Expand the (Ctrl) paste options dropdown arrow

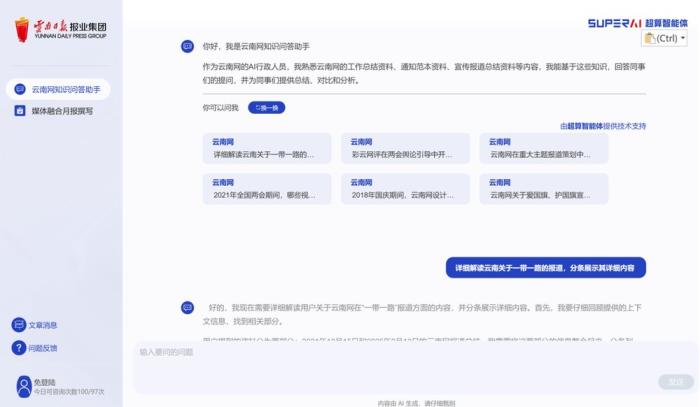pyautogui.click(x=683, y=38)
